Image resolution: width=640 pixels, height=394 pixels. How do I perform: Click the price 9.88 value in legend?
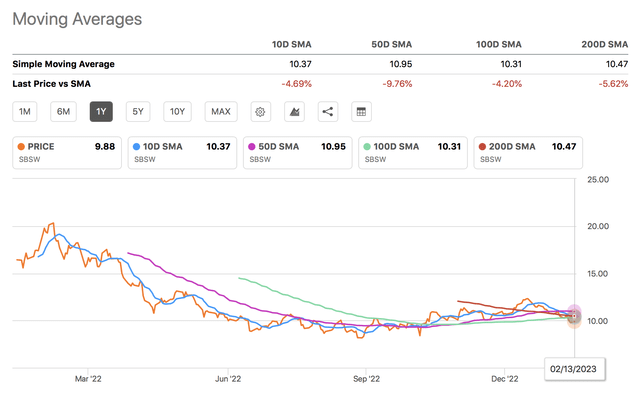pos(105,147)
